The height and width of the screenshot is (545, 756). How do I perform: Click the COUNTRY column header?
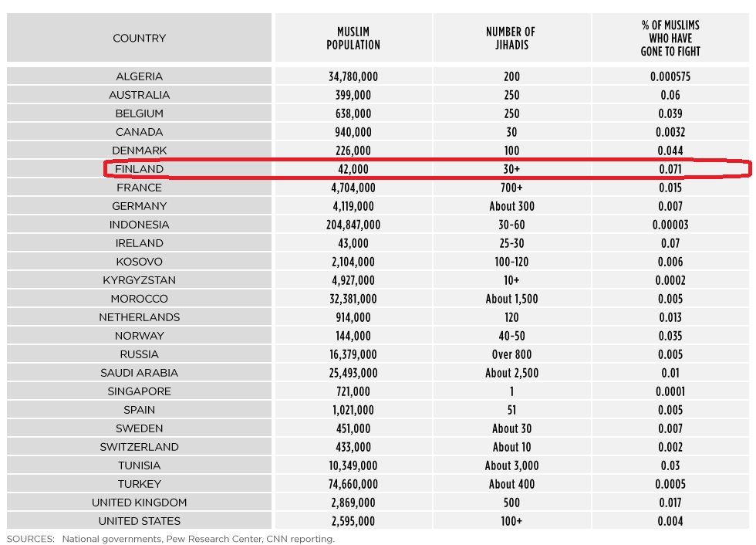point(140,38)
